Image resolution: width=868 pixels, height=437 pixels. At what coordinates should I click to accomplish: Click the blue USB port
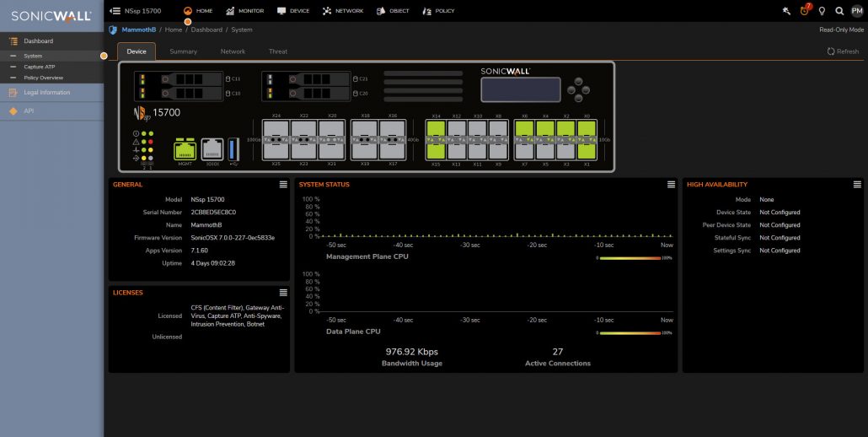point(233,149)
